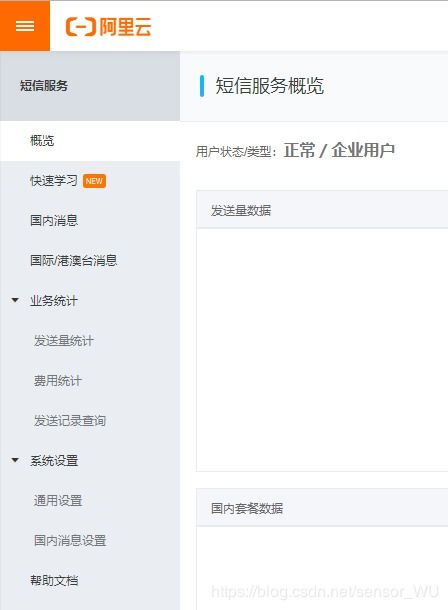Click the NEW badge beside 快速学习

(x=94, y=181)
